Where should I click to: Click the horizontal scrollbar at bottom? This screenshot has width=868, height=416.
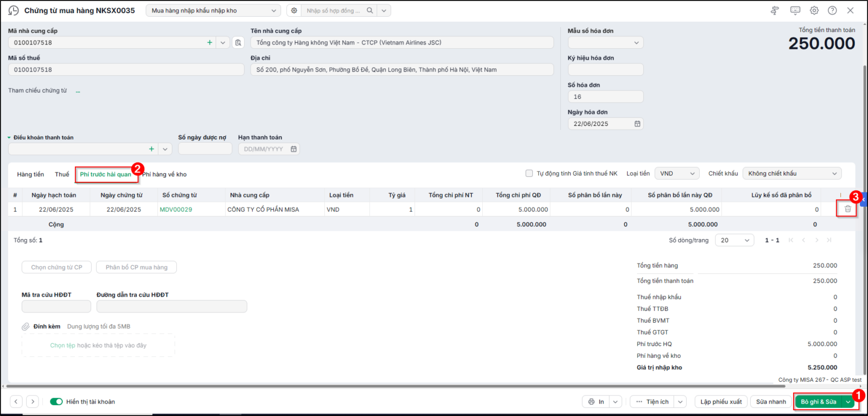[x=396, y=386]
